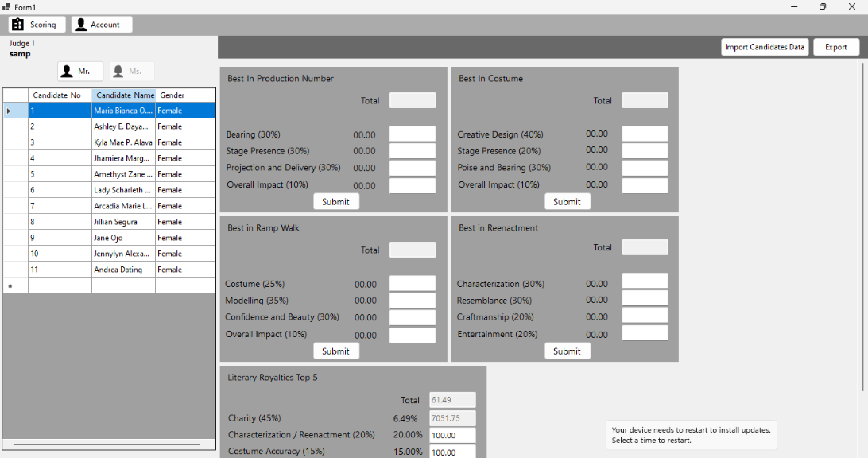This screenshot has width=868, height=458.
Task: Select the Ms. candidates button
Action: point(132,72)
